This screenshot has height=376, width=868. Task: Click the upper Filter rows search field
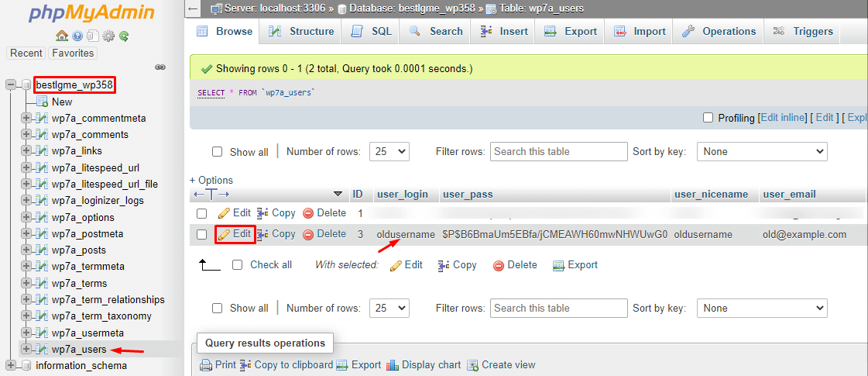pos(558,151)
